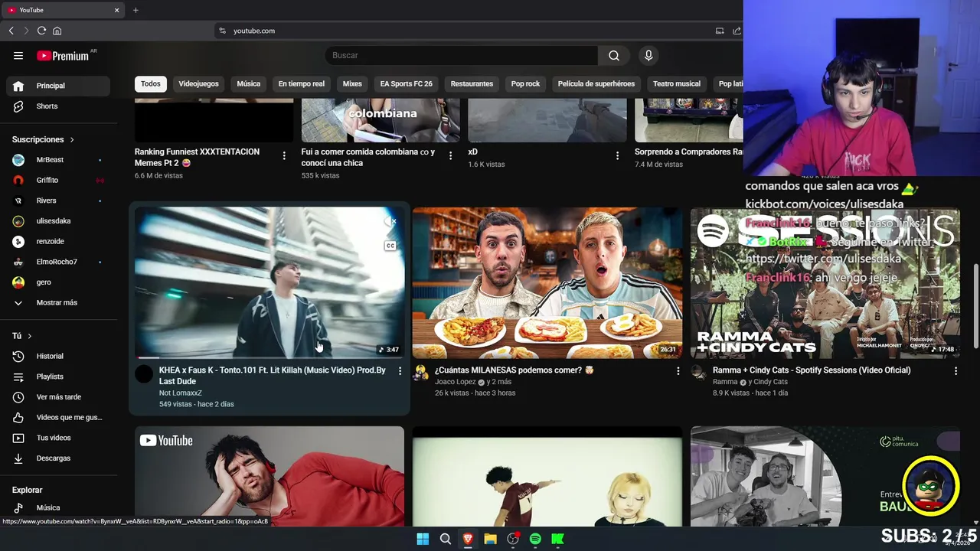The height and width of the screenshot is (551, 980).
Task: Open File Explorer from the taskbar
Action: pyautogui.click(x=490, y=539)
